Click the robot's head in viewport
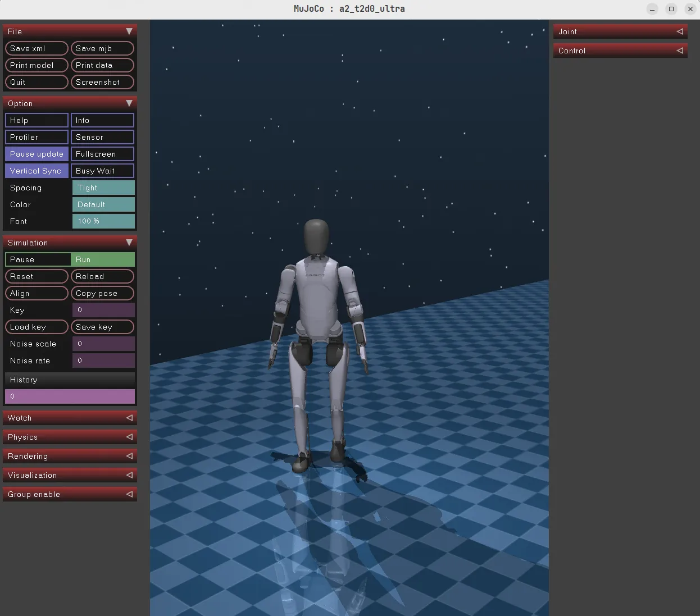The height and width of the screenshot is (616, 700). [x=316, y=236]
